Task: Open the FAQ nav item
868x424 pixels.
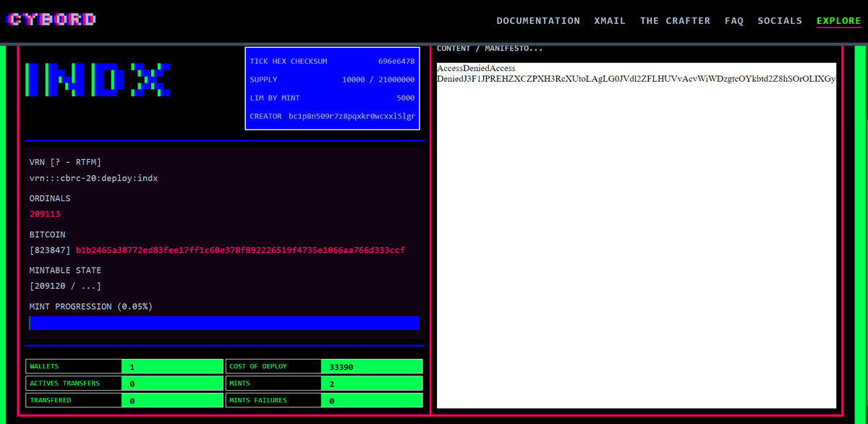Action: (734, 21)
